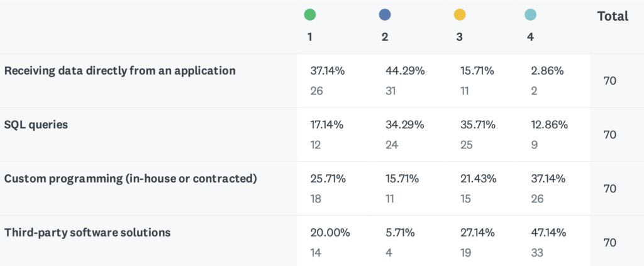The height and width of the screenshot is (266, 644).
Task: Click the 44.29% value in column 2
Action: [405, 71]
